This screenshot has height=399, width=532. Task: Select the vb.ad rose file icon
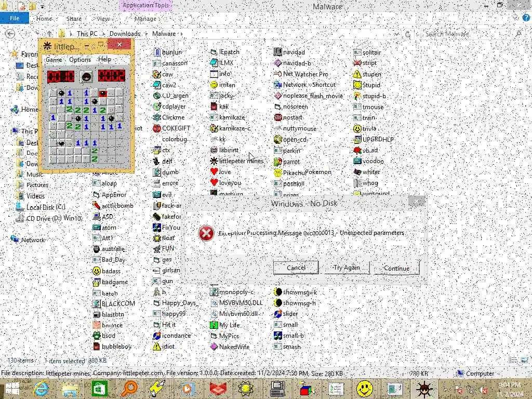[x=357, y=150]
